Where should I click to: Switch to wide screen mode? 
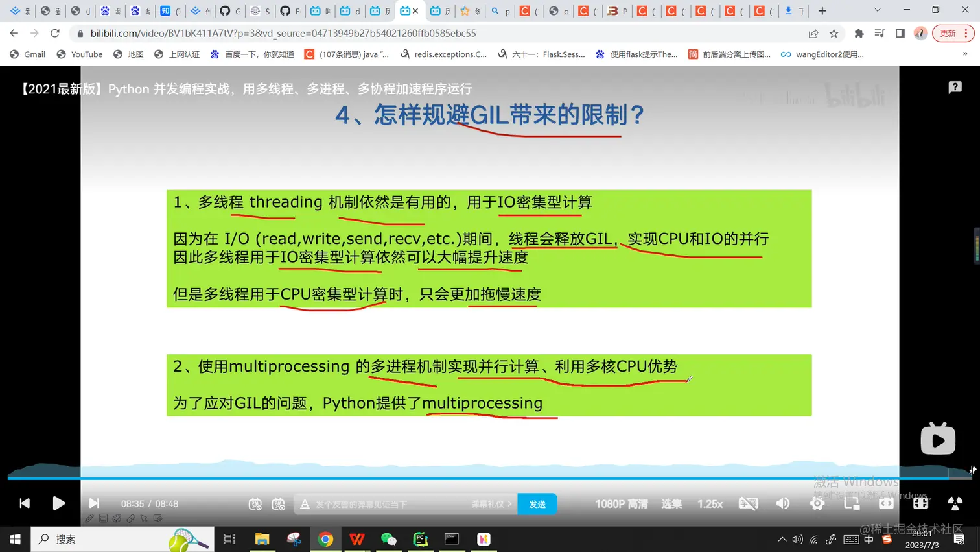(886, 503)
